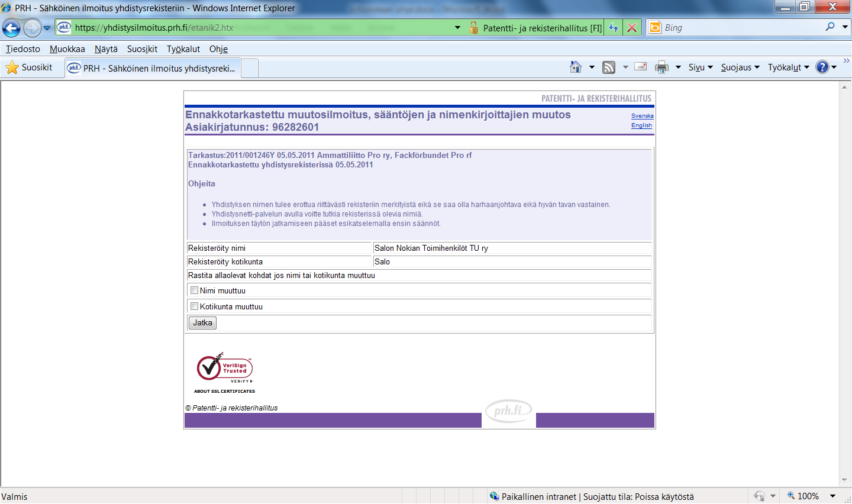
Task: Click the RSS feeds icon
Action: pyautogui.click(x=609, y=67)
